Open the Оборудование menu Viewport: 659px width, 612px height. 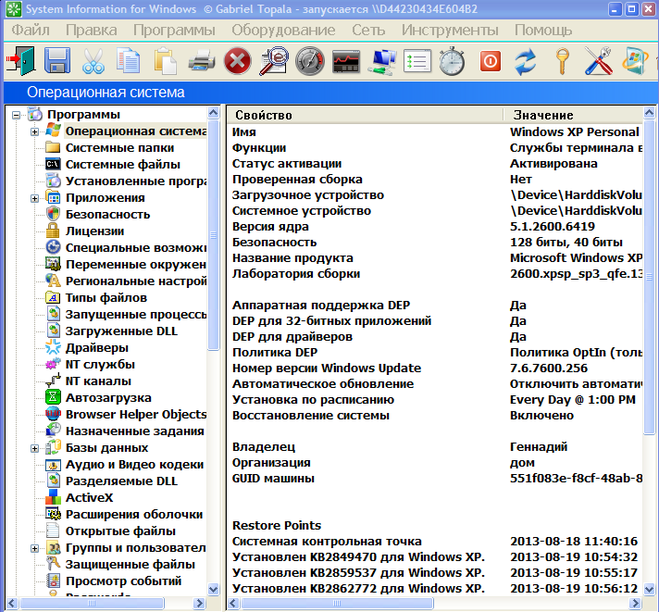(283, 30)
